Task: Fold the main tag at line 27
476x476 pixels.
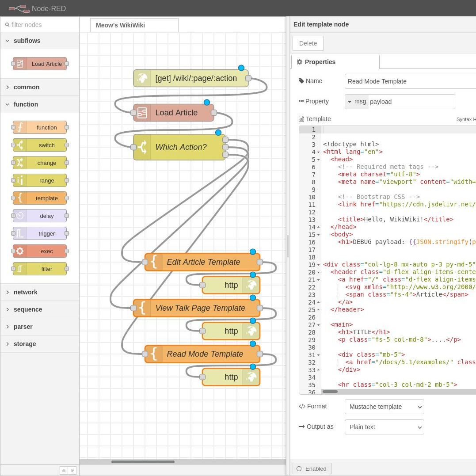Action: coord(319,325)
